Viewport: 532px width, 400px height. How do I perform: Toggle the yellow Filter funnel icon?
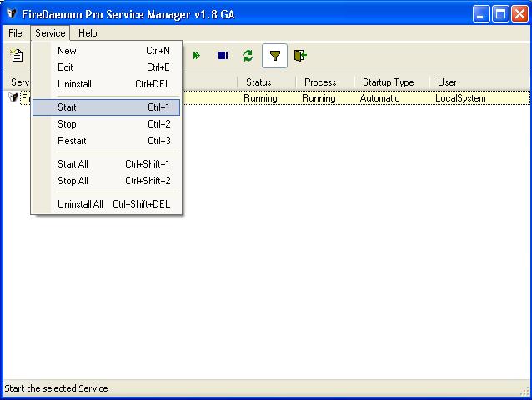click(x=275, y=56)
